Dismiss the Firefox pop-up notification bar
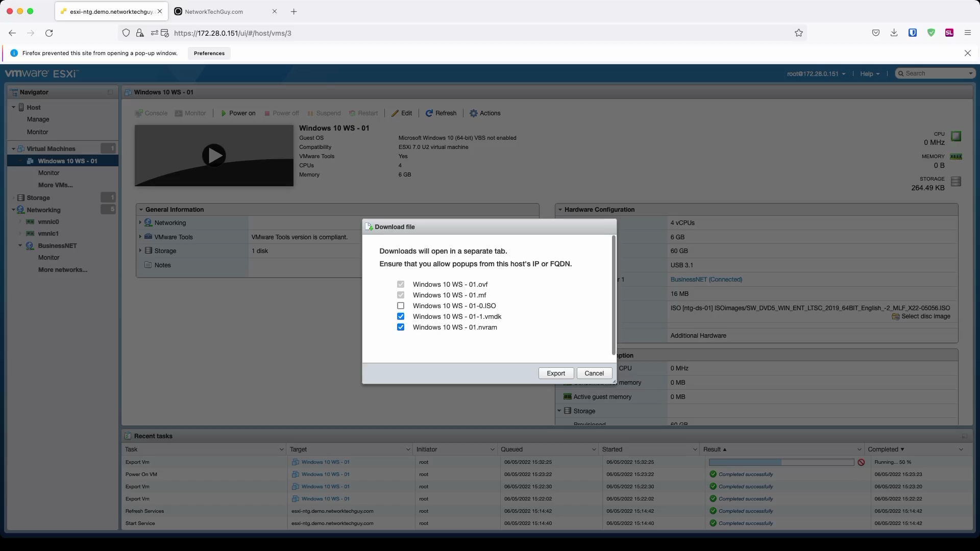Viewport: 980px width, 551px height. pyautogui.click(x=967, y=53)
